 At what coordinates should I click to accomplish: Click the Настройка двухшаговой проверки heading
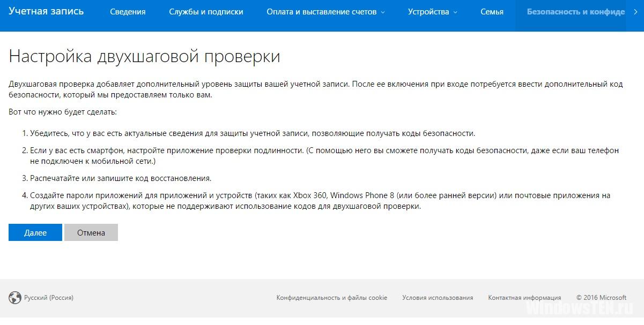point(144,56)
